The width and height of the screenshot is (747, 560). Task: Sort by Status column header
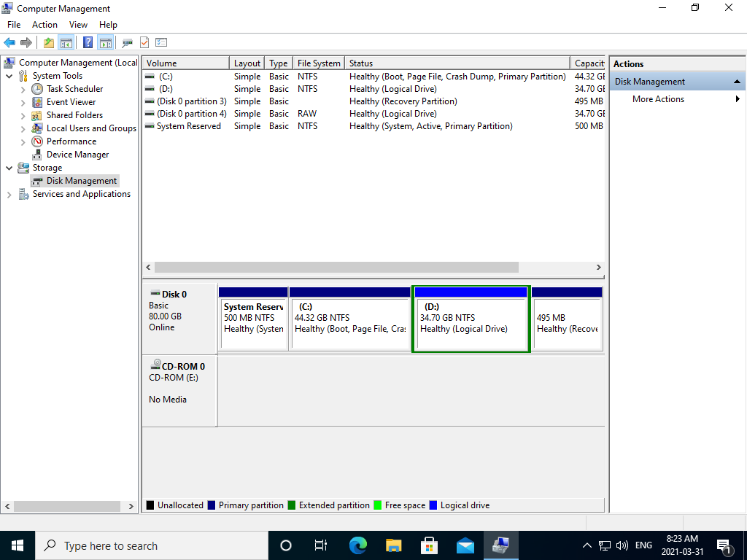pyautogui.click(x=457, y=63)
